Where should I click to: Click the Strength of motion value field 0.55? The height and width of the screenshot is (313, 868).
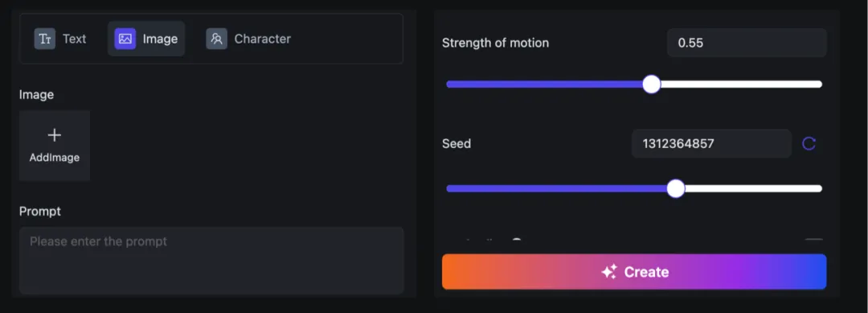746,43
